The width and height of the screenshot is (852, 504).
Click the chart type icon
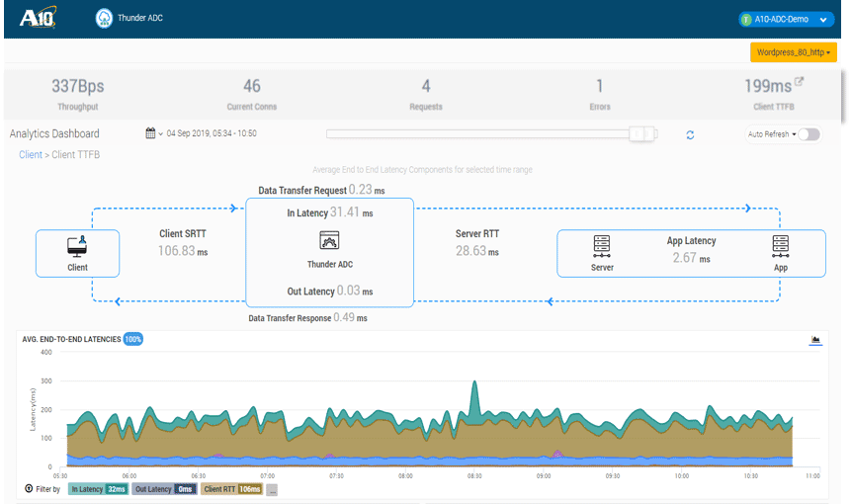tap(815, 340)
